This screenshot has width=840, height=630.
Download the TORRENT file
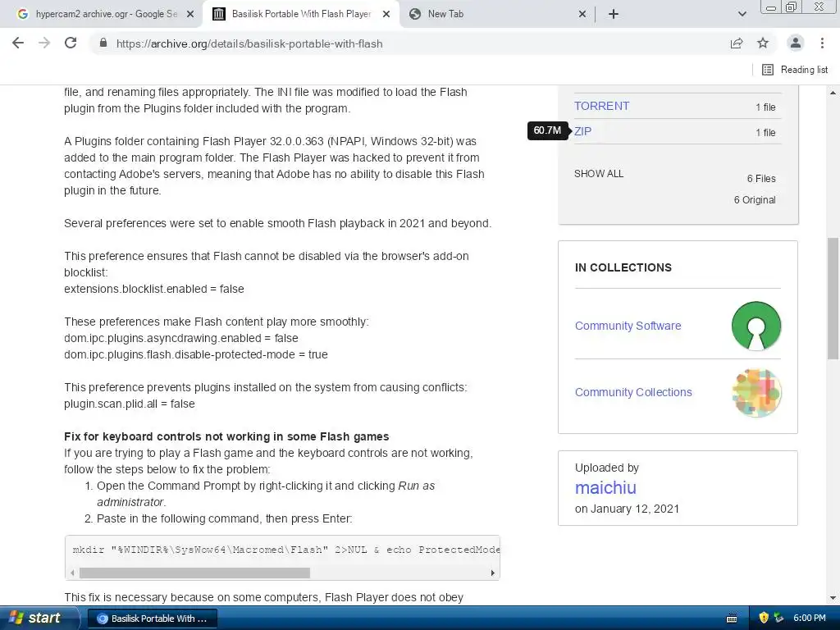(601, 106)
